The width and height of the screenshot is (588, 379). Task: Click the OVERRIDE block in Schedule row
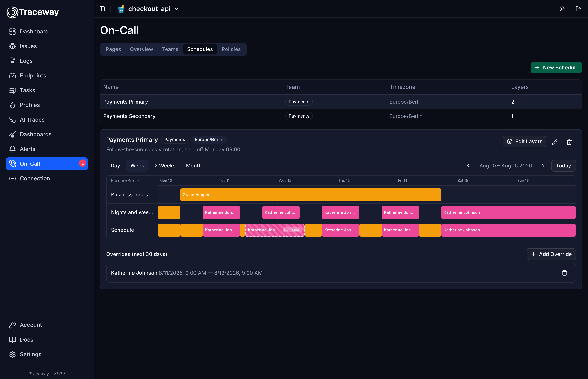(x=275, y=230)
